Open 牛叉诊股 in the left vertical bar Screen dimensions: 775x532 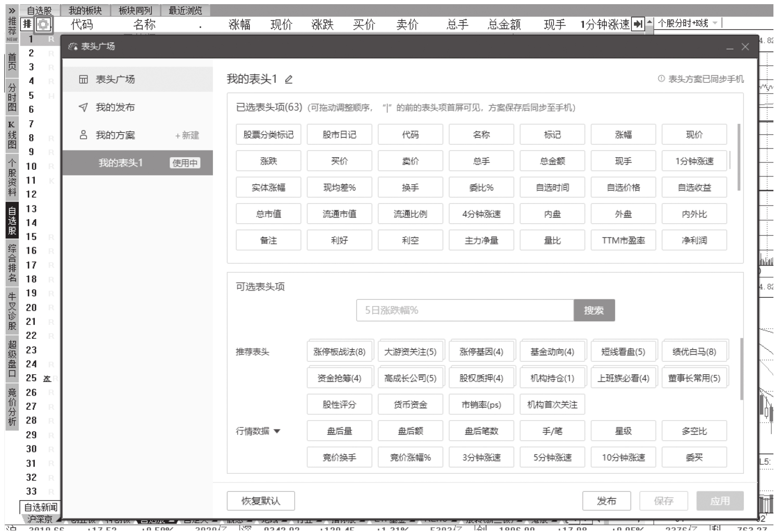point(12,311)
